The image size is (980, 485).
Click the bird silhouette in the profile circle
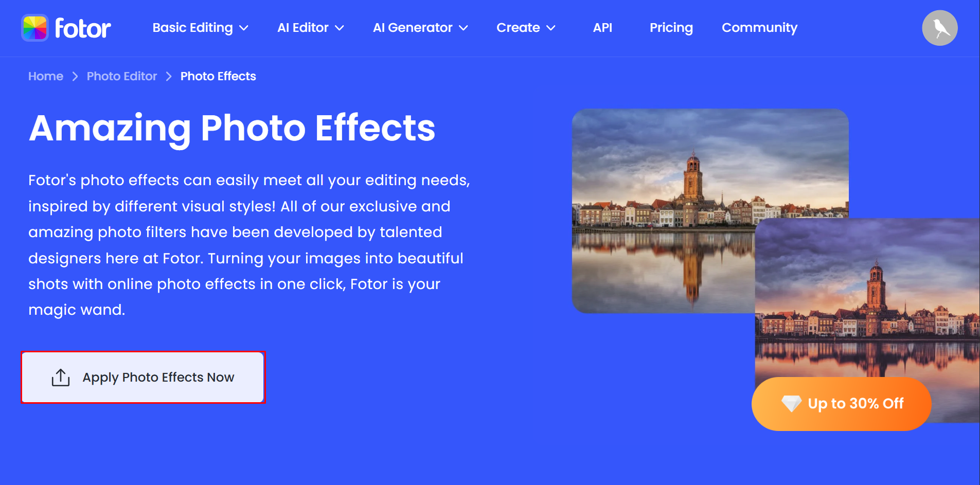(x=941, y=29)
